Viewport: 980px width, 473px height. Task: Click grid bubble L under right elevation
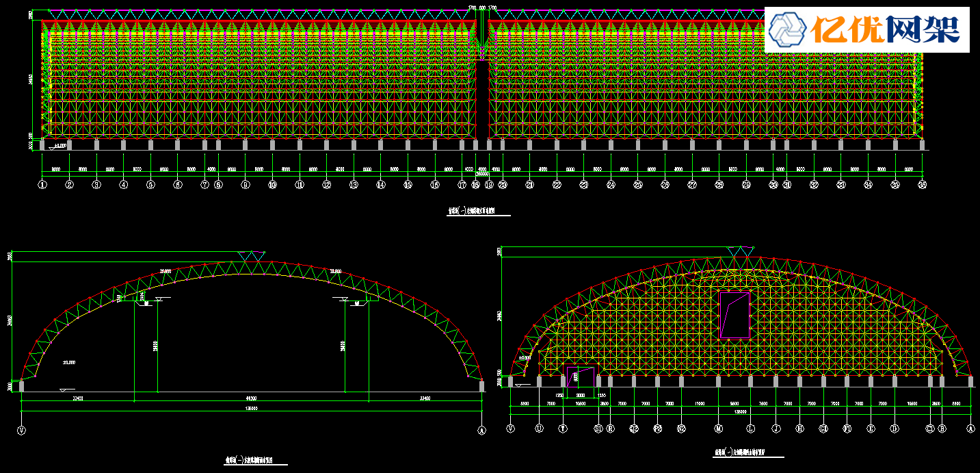click(750, 429)
